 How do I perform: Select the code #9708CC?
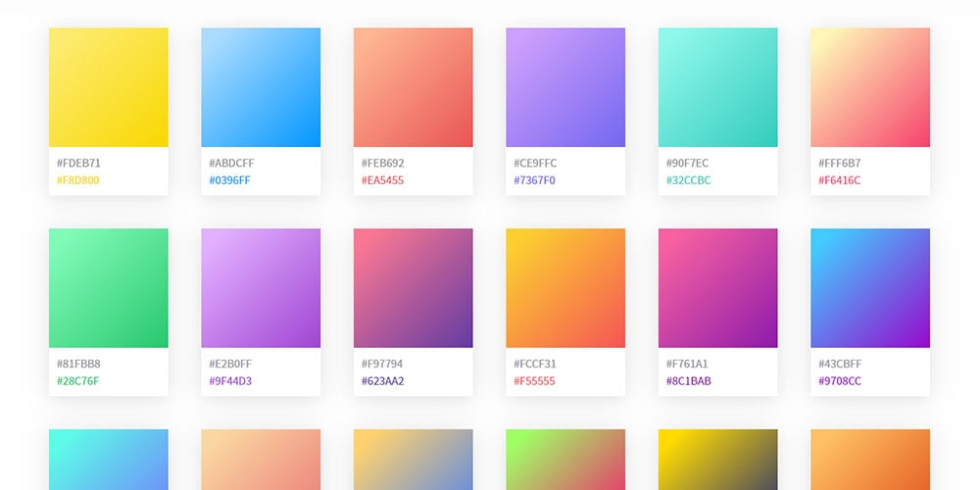[840, 381]
